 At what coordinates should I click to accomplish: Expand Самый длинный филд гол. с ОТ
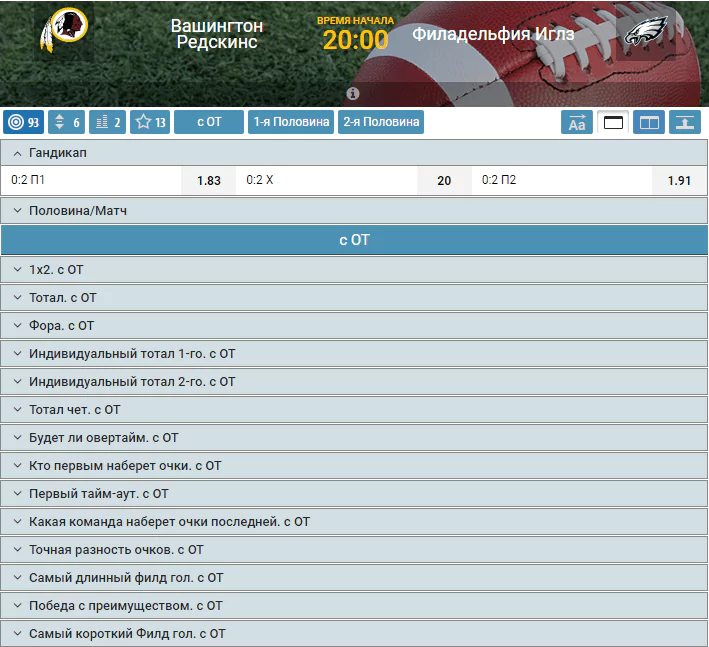coord(354,578)
